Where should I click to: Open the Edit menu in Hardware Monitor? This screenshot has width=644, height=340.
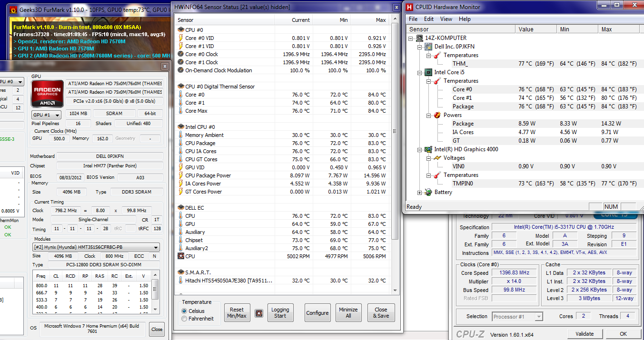pyautogui.click(x=429, y=19)
